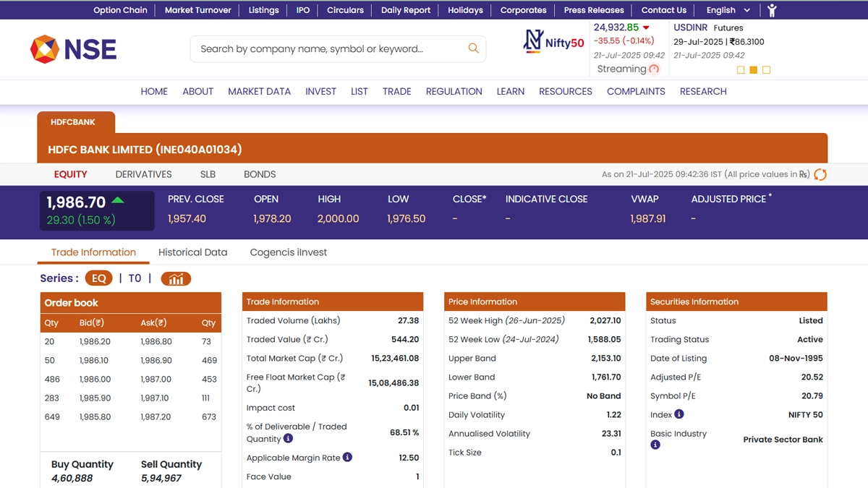Click the NSE logo
Screen dimensions: 868x488
(73, 49)
